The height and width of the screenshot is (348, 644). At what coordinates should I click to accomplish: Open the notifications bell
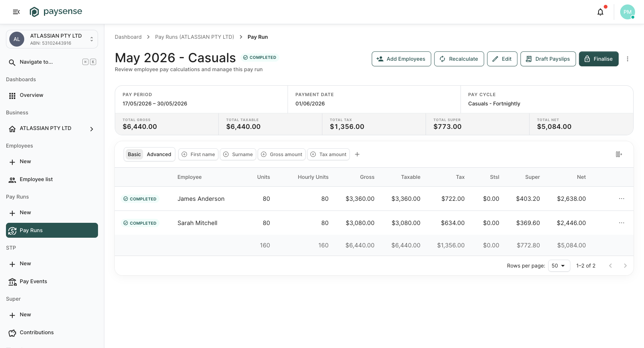coord(600,12)
